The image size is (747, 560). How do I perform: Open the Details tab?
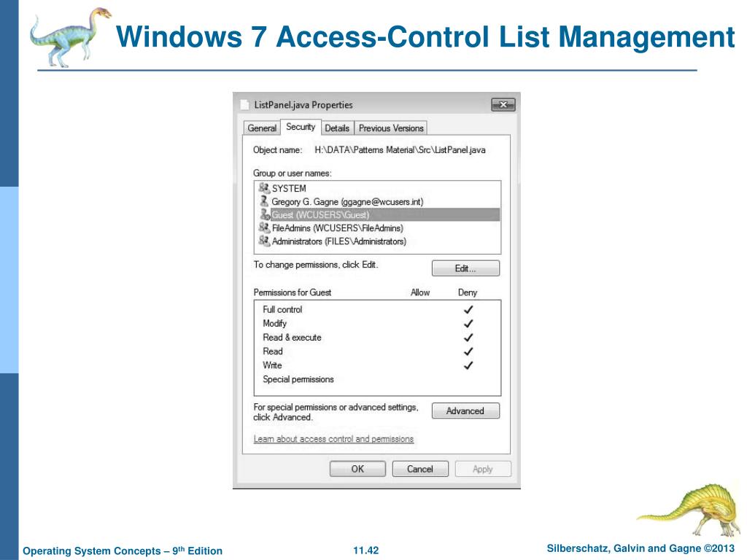point(337,128)
